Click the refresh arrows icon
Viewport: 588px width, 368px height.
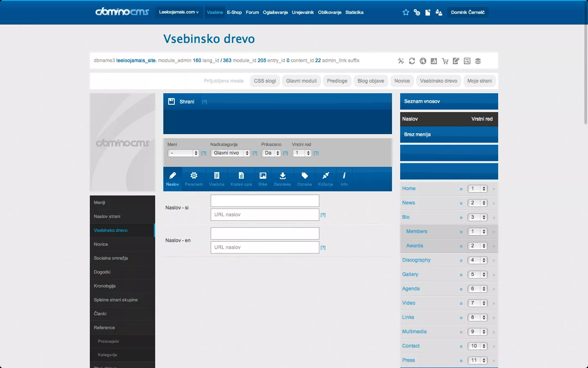412,61
